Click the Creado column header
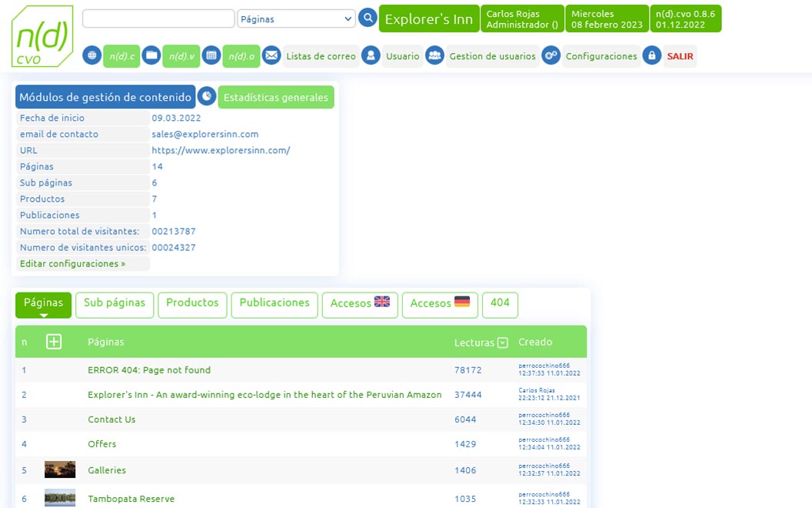The width and height of the screenshot is (812, 508). [535, 342]
